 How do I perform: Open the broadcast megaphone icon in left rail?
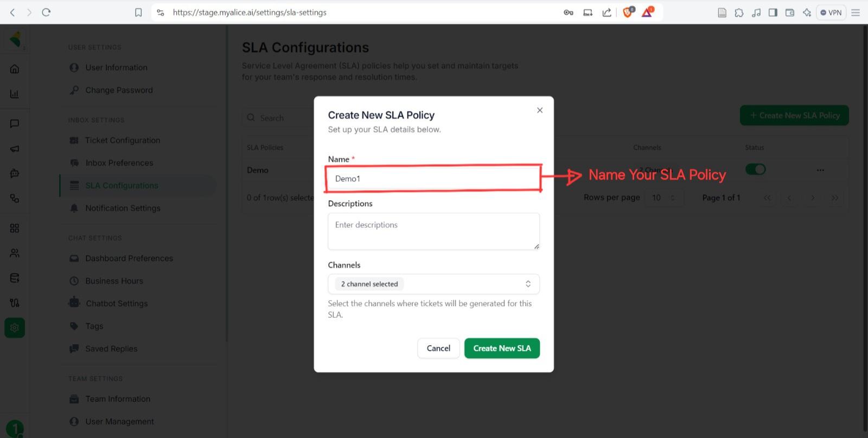click(15, 149)
